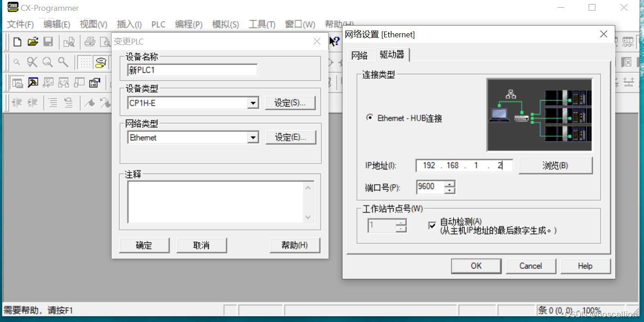Click the context help arrow-question icon
The width and height of the screenshot is (644, 322).
[x=334, y=42]
